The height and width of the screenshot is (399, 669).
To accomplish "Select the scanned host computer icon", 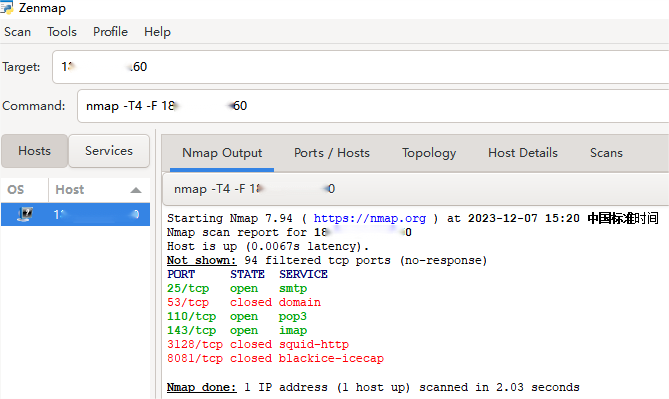I will 25,214.
